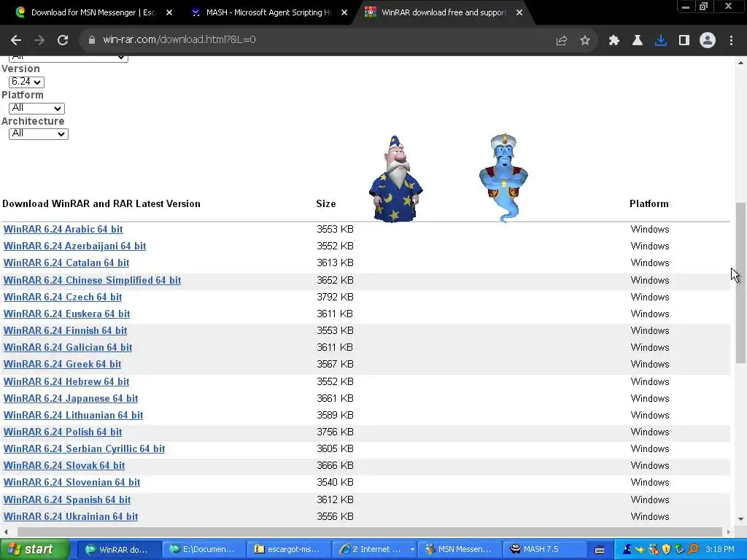
Task: Download WinRAR 6.24 Czech 64 bit
Action: click(x=63, y=297)
